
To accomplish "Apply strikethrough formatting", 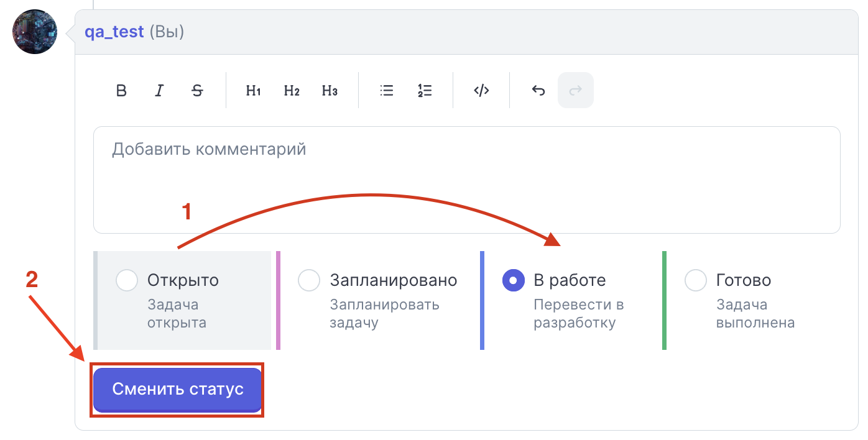I will [x=197, y=91].
